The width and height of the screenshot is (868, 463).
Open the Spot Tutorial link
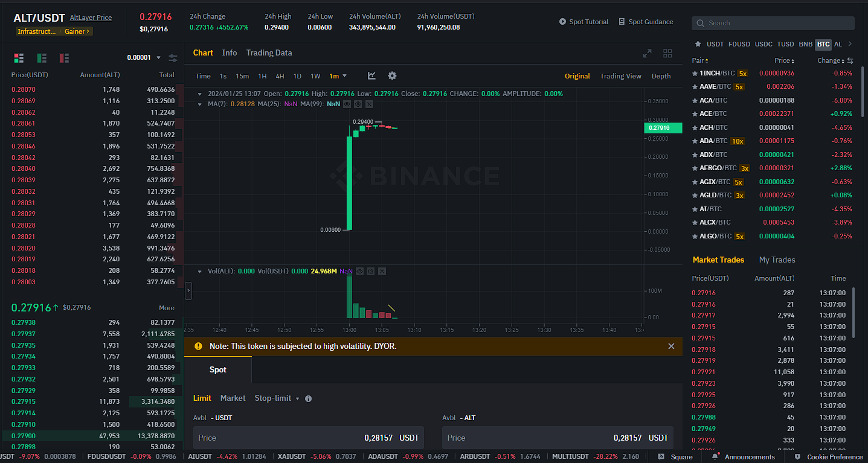click(x=583, y=22)
